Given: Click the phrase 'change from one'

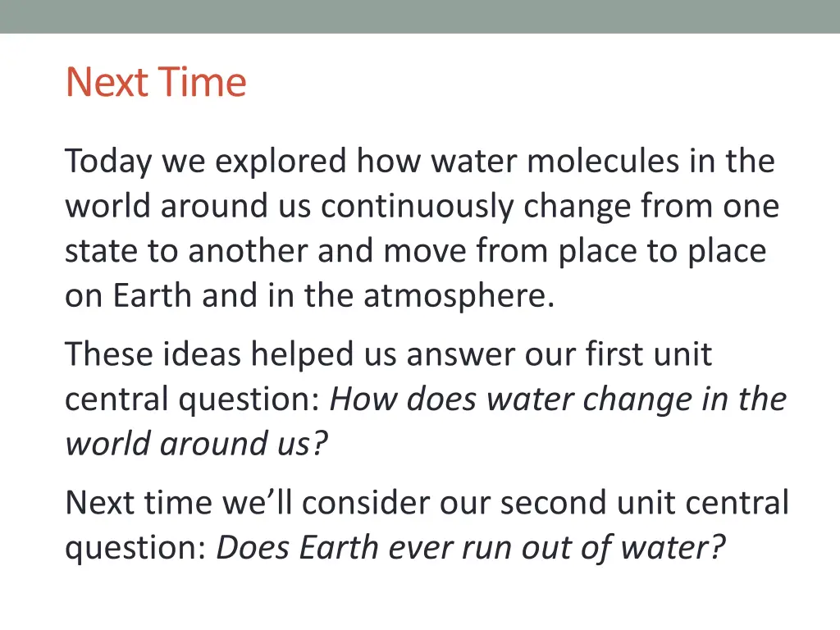Looking at the screenshot, I should click(x=651, y=206).
